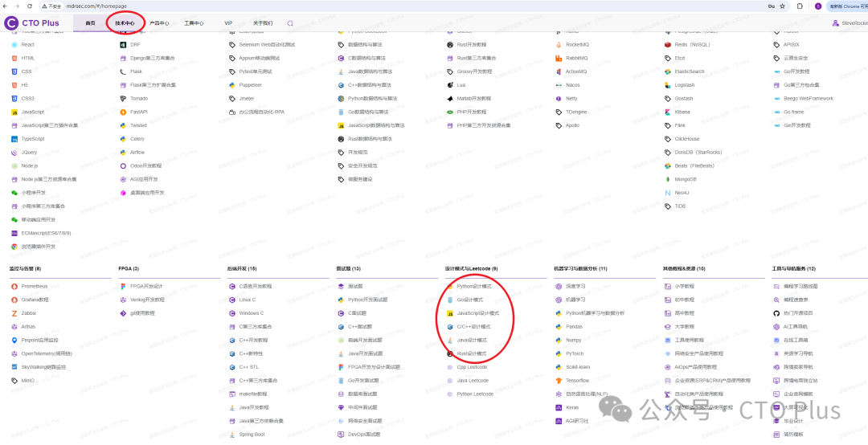The image size is (868, 445).
Task: Open the Go设计模式 link
Action: 470,300
